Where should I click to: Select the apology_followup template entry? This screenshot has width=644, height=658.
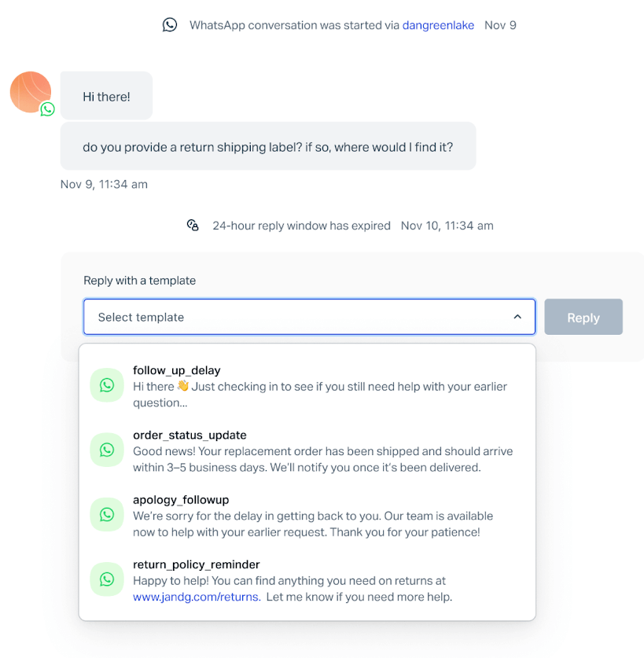tap(307, 516)
